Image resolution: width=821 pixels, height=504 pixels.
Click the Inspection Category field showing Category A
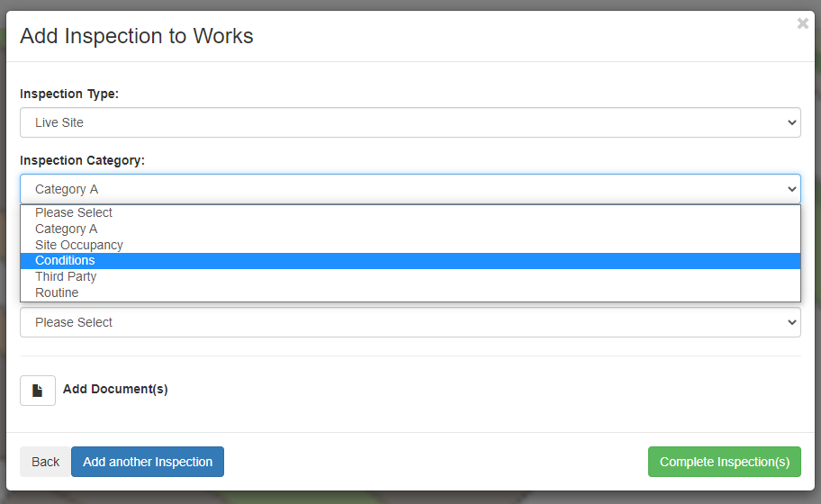[x=410, y=189]
